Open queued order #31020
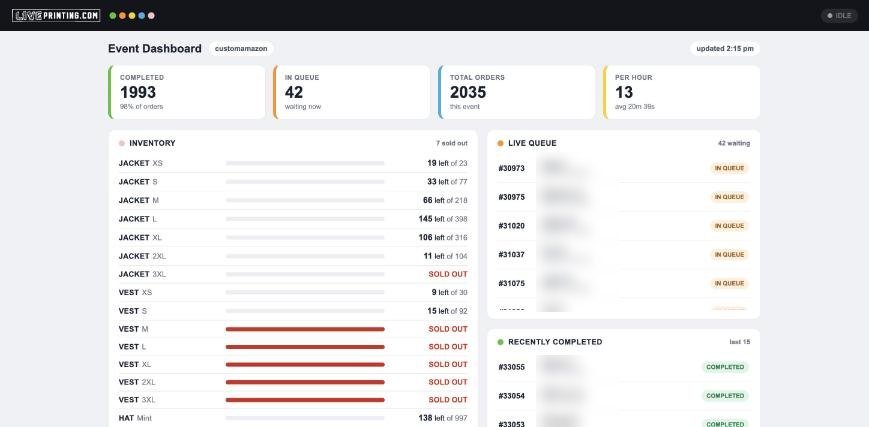Screen dimensions: 869x427 click(623, 226)
